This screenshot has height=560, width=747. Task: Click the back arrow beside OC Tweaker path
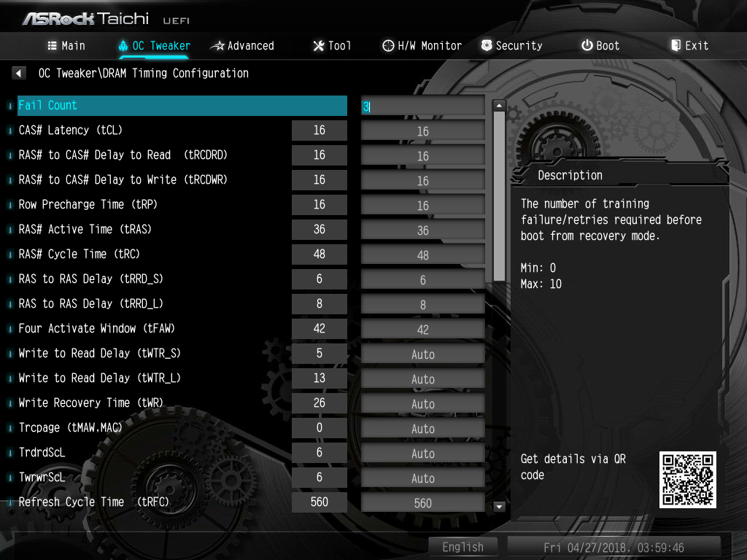pos(18,74)
